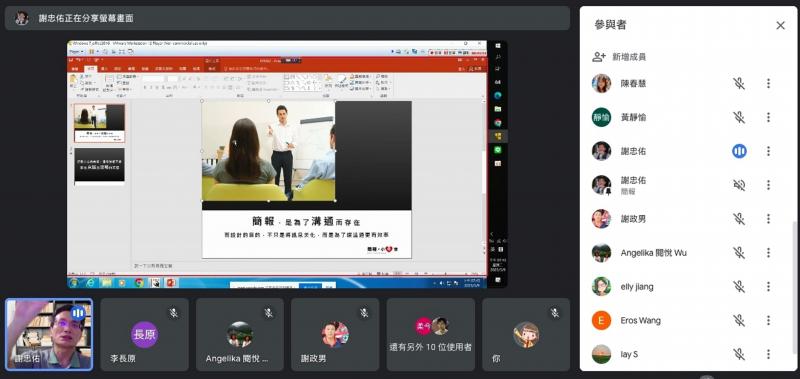
Task: Click 黃靜怡's green 靜怡 avatar
Action: tap(602, 117)
